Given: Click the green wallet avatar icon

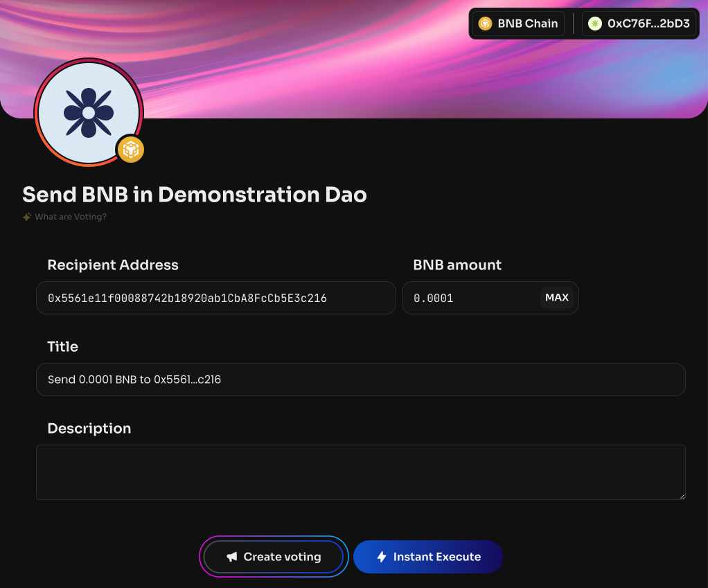Looking at the screenshot, I should (x=595, y=24).
